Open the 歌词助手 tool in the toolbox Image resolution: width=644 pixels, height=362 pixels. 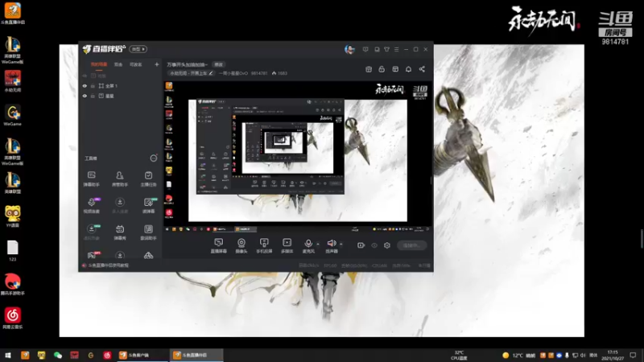pos(148,232)
